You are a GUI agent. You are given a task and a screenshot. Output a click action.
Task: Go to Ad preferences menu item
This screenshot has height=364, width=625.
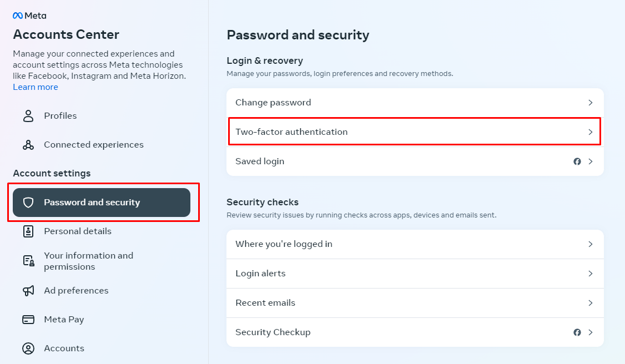point(76,291)
